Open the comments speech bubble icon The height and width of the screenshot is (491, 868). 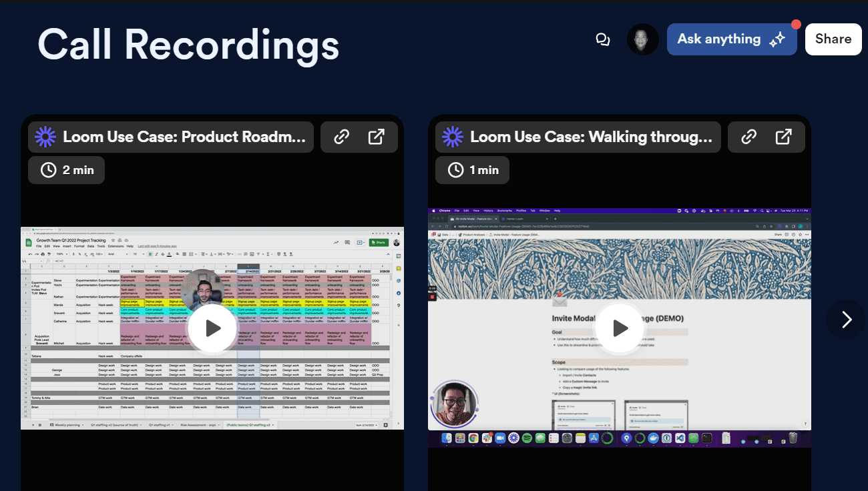[603, 39]
